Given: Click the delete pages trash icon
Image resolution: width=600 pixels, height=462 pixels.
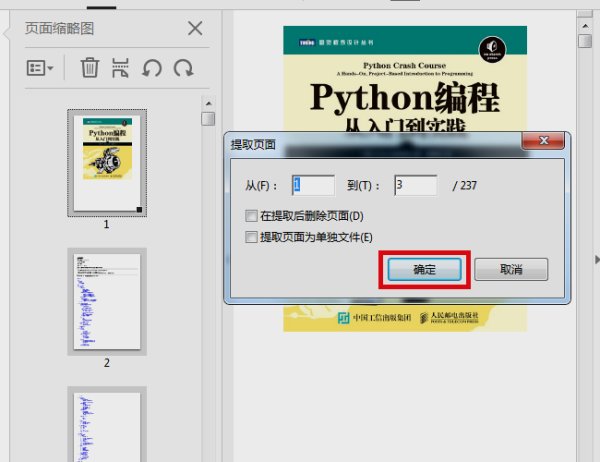Looking at the screenshot, I should [89, 68].
